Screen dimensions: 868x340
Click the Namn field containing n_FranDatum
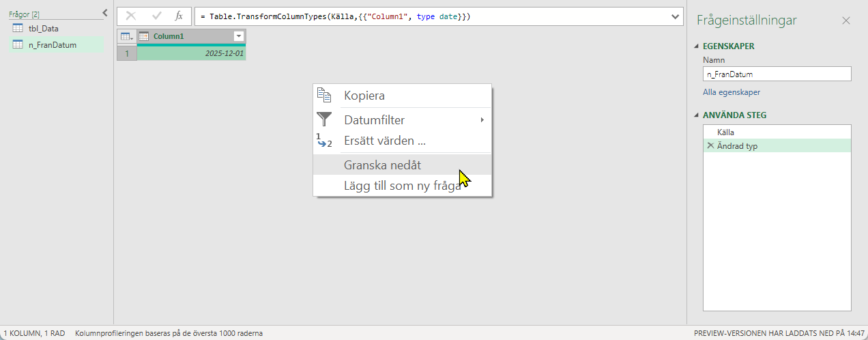pos(777,74)
